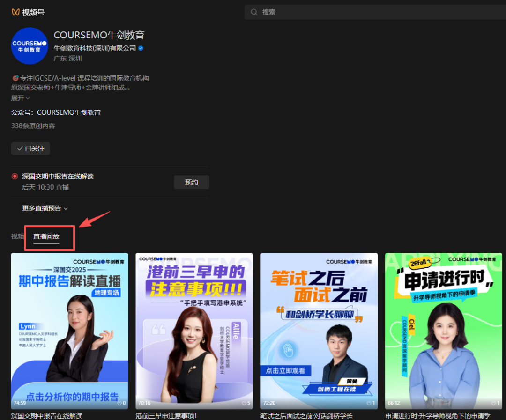This screenshot has width=506, height=420.
Task: Click the target emoji in the bio
Action: [15, 78]
